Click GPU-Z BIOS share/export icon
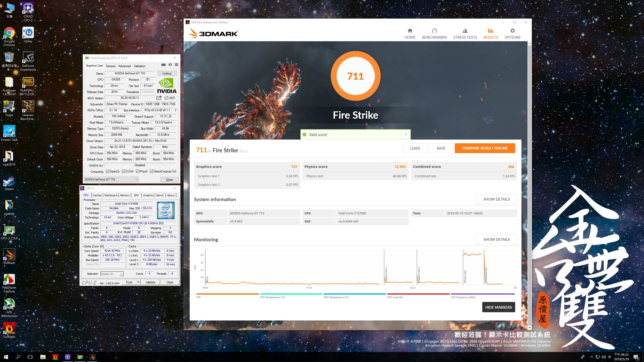This screenshot has height=362, width=644. click(159, 98)
